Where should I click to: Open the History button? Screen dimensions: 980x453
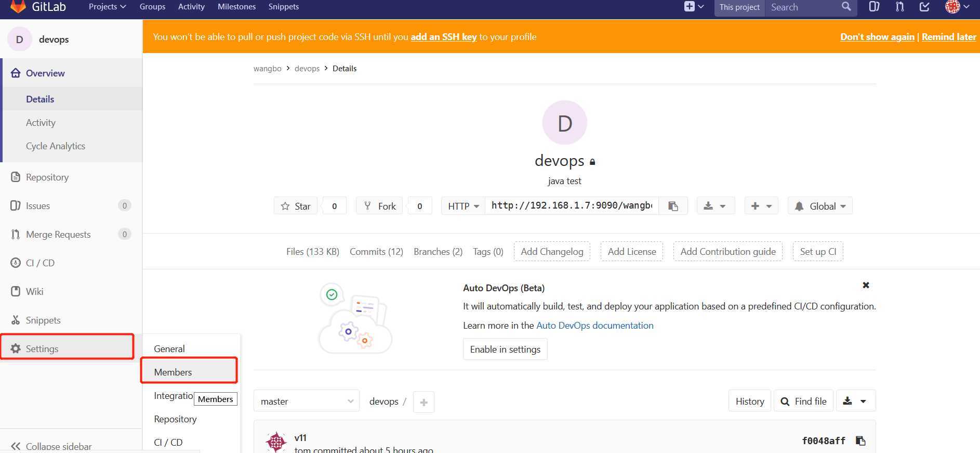pos(750,401)
